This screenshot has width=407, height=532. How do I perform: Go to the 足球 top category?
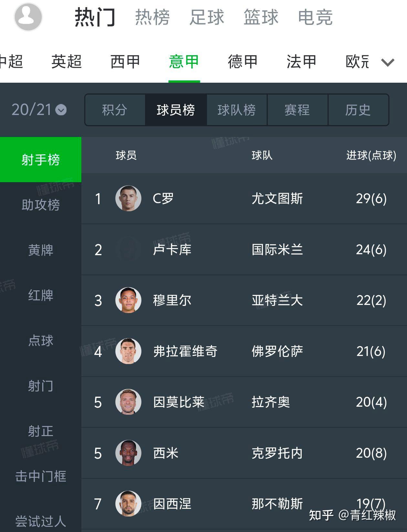(207, 17)
